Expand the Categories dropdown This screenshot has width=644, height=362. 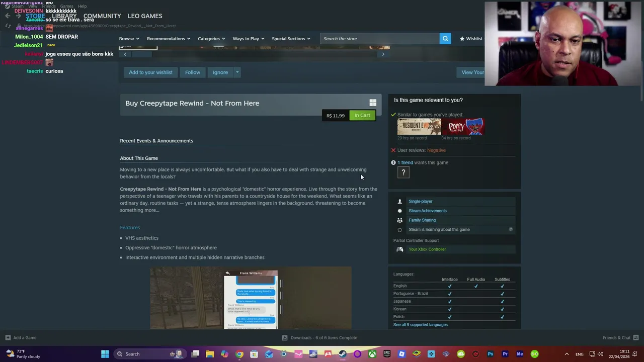coord(211,39)
